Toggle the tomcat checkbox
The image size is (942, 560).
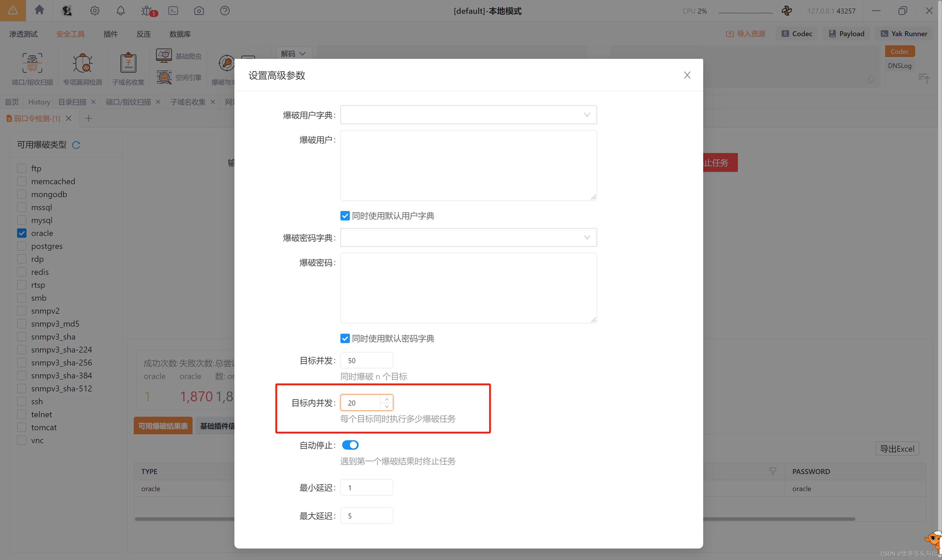(22, 427)
